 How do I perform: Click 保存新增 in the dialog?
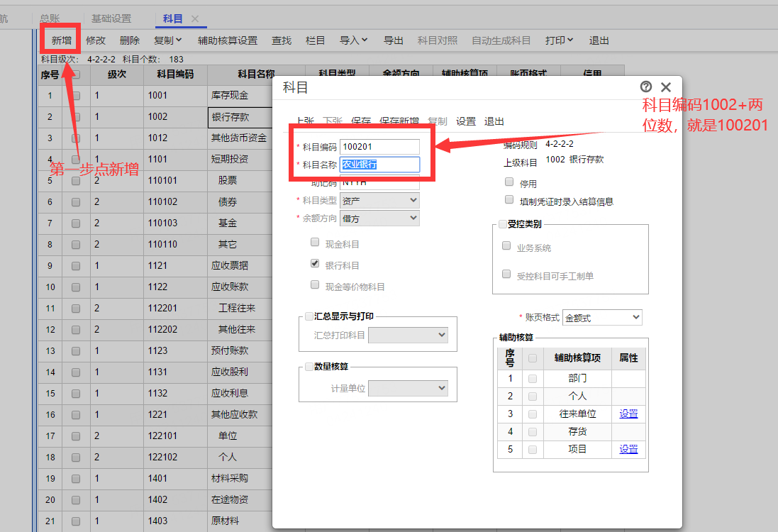pos(399,121)
